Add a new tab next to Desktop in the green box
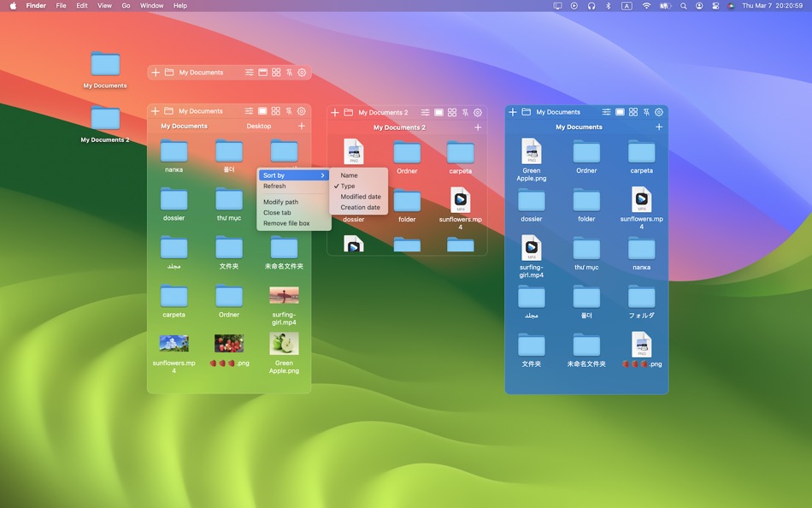 302,126
